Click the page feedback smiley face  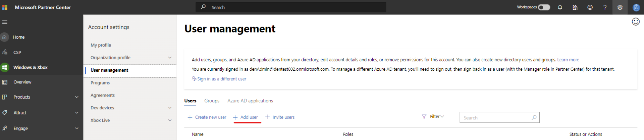(636, 22)
